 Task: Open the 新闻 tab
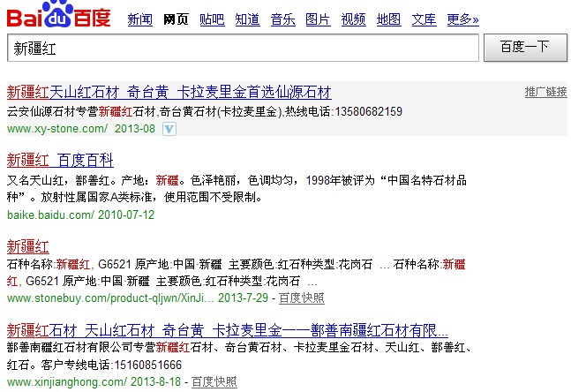point(139,19)
